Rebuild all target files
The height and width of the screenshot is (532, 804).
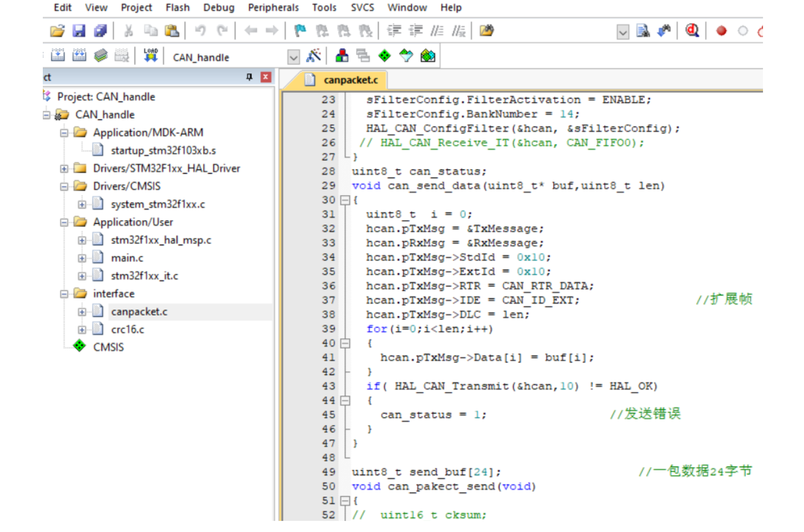(79, 56)
